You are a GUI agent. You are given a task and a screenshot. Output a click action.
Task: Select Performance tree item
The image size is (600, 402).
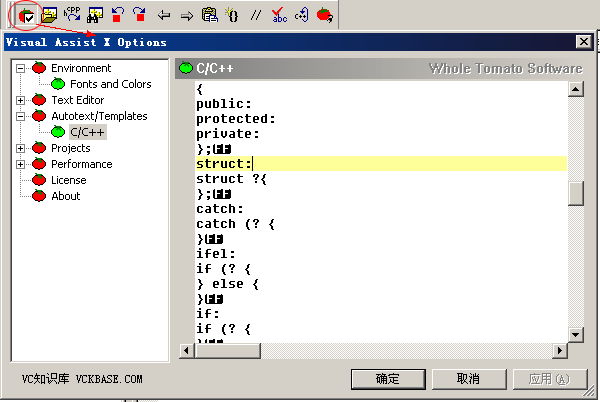(x=82, y=164)
